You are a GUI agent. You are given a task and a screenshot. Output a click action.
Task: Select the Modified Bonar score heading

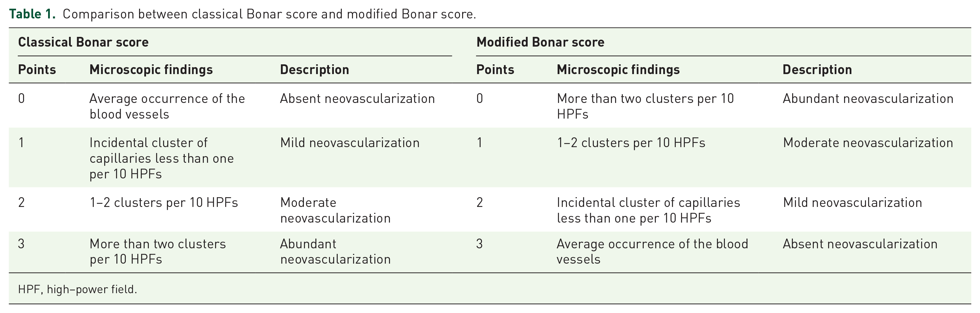pos(540,42)
